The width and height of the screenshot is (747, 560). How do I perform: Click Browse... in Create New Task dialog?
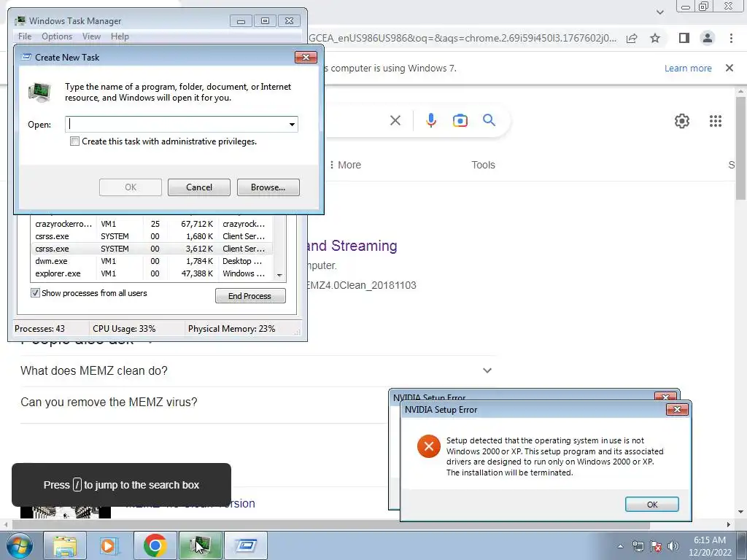268,187
